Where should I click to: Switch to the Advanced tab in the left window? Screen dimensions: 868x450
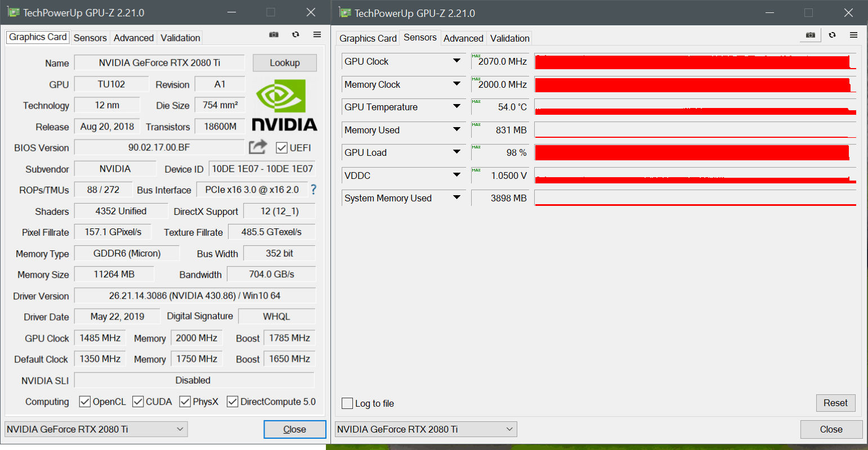pos(133,38)
